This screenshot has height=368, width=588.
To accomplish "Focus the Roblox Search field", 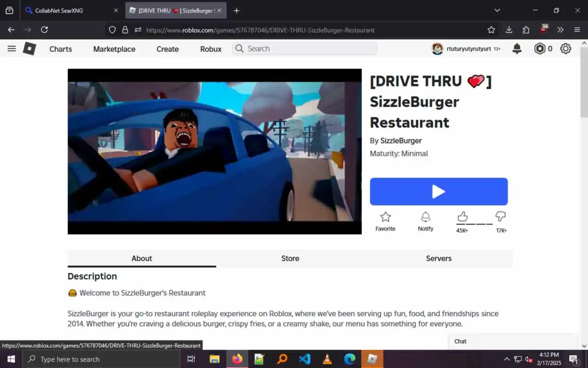I will click(x=305, y=49).
